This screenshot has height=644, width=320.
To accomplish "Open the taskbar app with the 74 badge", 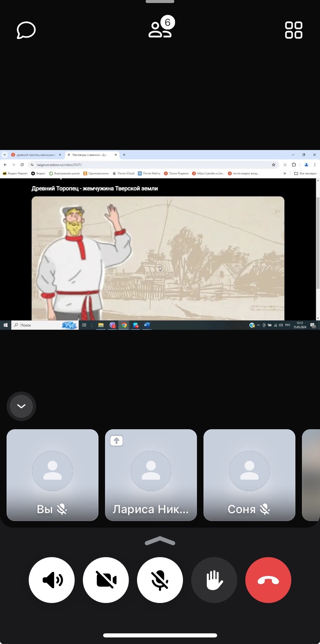I will coord(136,325).
